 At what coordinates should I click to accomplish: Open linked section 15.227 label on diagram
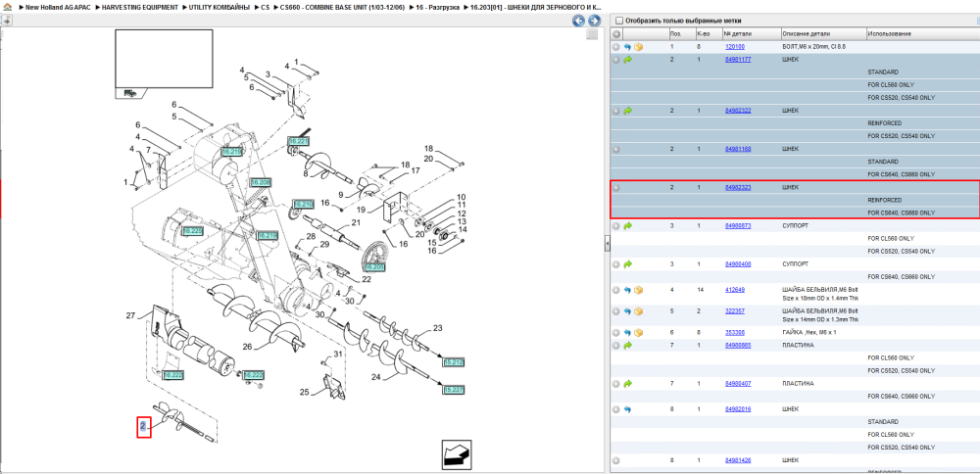coord(454,390)
